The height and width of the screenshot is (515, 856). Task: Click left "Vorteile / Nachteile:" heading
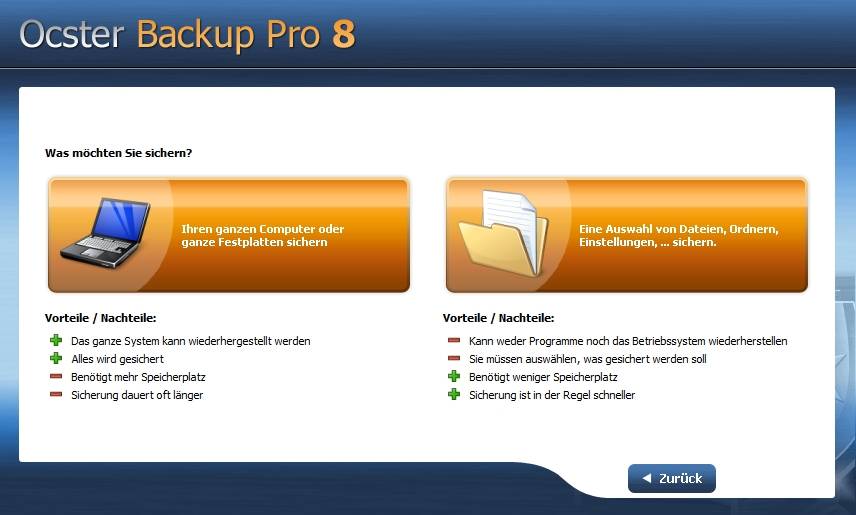pyautogui.click(x=100, y=318)
